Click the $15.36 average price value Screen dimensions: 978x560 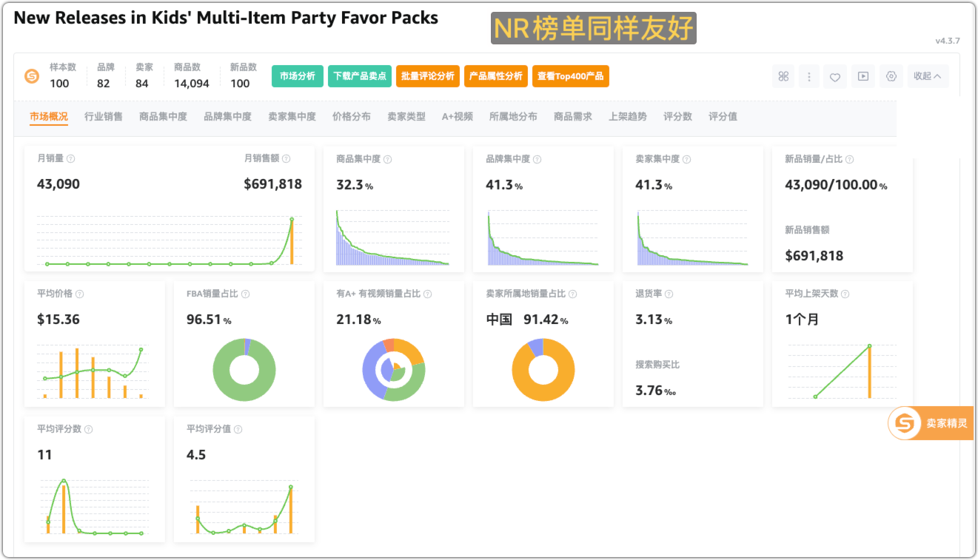click(58, 320)
